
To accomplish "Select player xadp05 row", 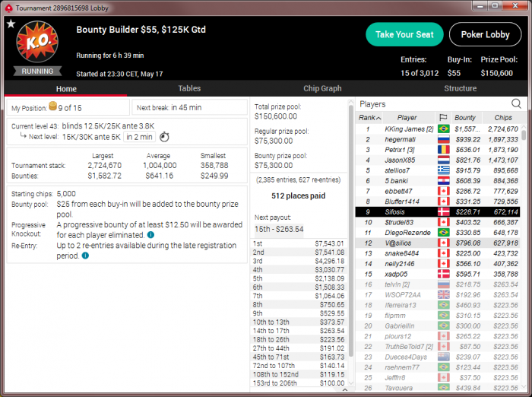I will coord(437,274).
